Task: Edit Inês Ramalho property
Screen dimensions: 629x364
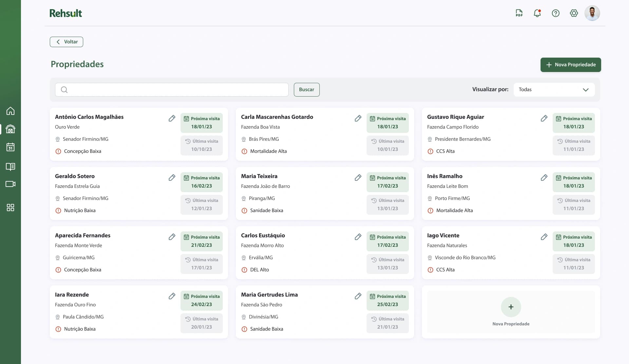Action: pyautogui.click(x=544, y=177)
